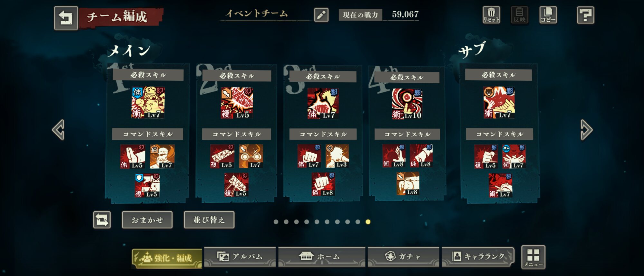The image size is (644, 276).
Task: Click the リセット trash icon
Action: (x=491, y=15)
